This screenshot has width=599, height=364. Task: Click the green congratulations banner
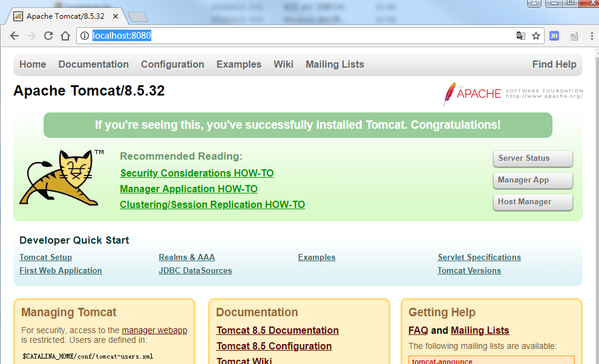click(x=298, y=125)
